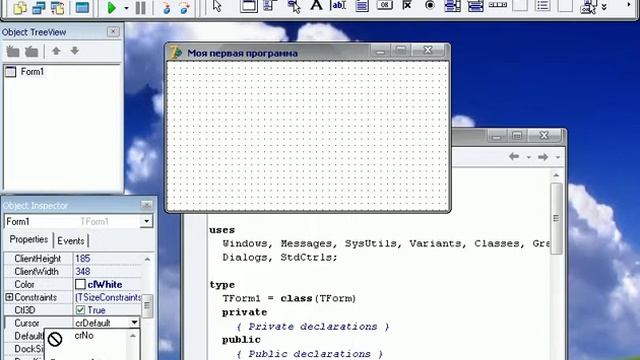Open the View Form toolbar icon

[39, 7]
